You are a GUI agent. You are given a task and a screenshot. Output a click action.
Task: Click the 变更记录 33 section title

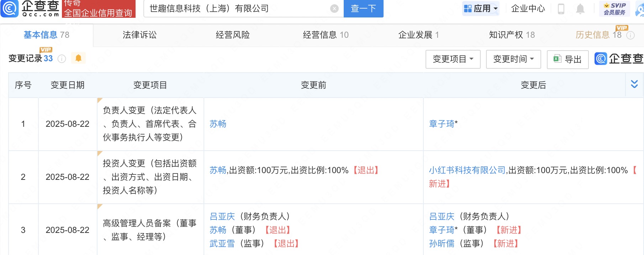tap(31, 58)
